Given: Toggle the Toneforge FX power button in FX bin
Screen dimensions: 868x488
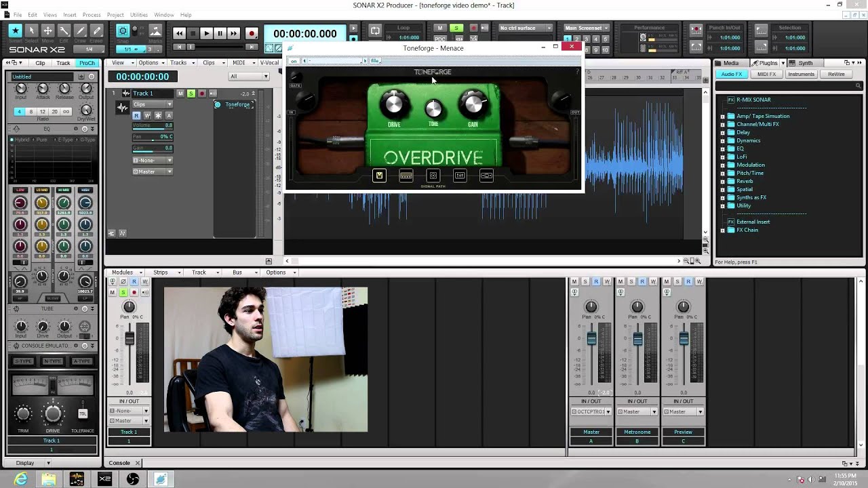Looking at the screenshot, I should [218, 104].
